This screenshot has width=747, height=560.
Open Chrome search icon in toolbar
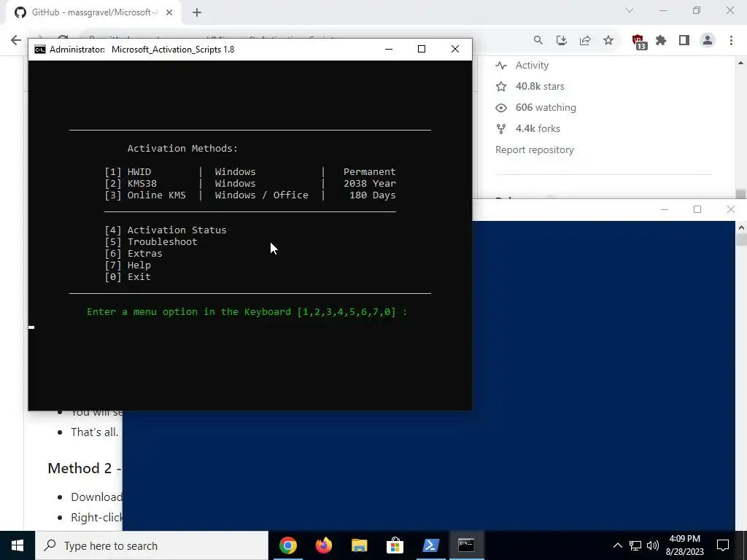pos(538,41)
